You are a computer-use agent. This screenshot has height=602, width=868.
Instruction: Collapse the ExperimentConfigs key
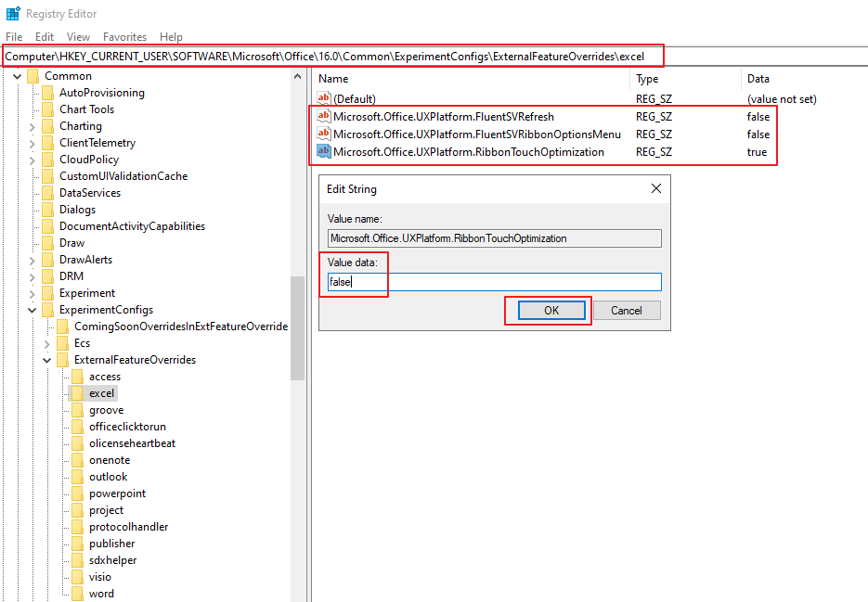click(x=32, y=310)
